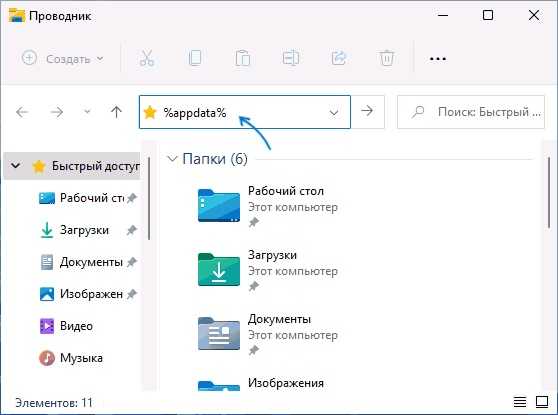The height and width of the screenshot is (415, 558).
Task: Click the Rename icon in toolbar
Action: 291,58
